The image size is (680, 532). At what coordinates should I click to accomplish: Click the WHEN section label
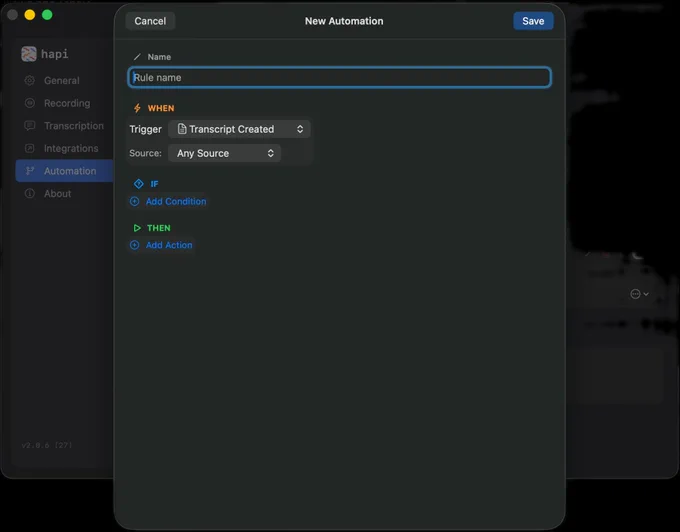pyautogui.click(x=161, y=108)
